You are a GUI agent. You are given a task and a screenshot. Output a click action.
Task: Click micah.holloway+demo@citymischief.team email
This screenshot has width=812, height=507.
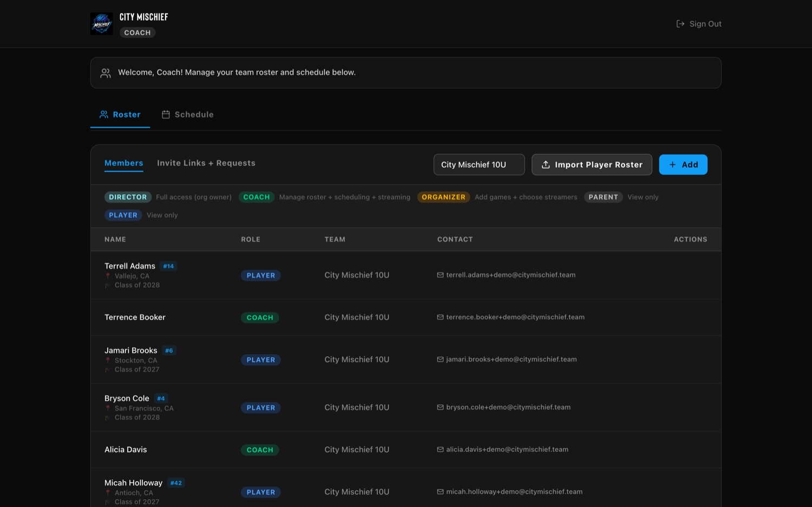pos(514,492)
